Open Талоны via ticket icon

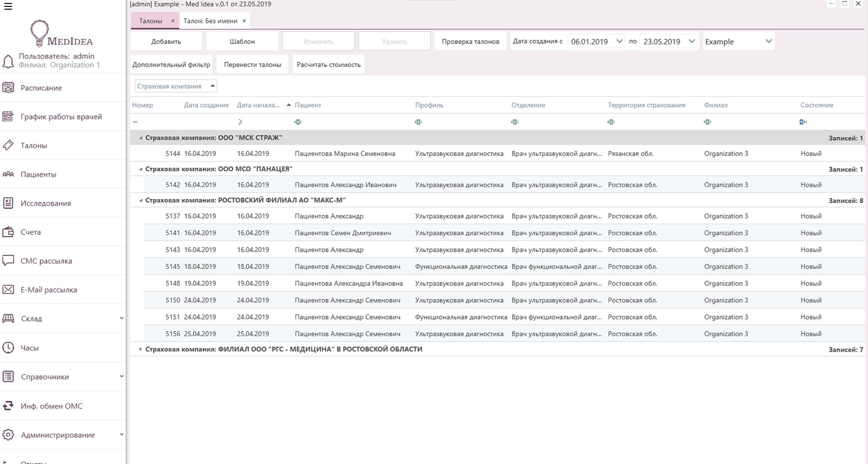[x=8, y=145]
